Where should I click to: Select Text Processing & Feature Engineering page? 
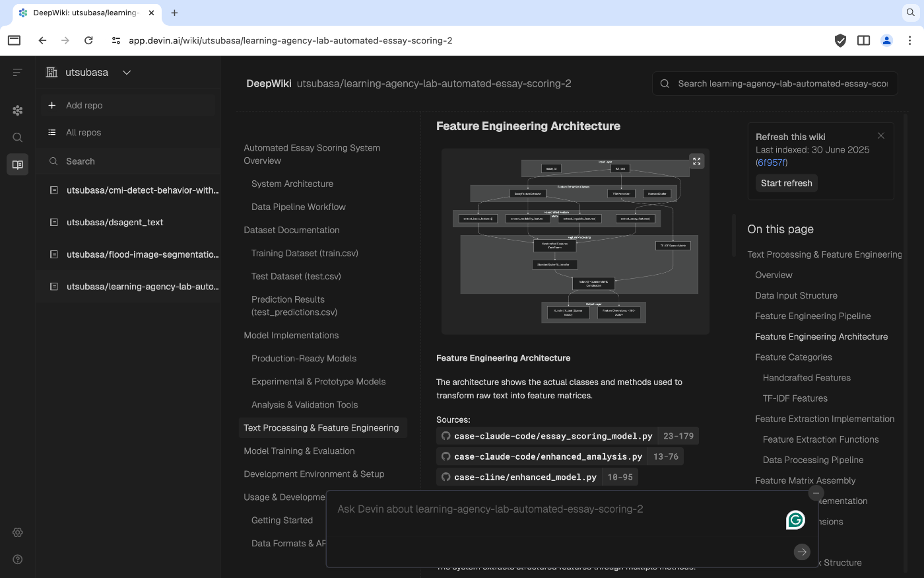point(321,428)
